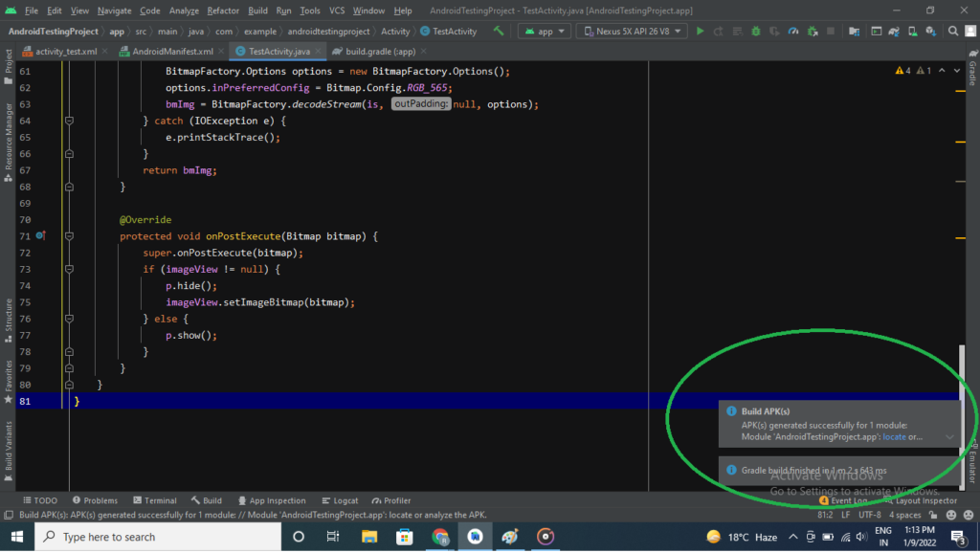Open the 4 spaces indent selector

(x=905, y=515)
